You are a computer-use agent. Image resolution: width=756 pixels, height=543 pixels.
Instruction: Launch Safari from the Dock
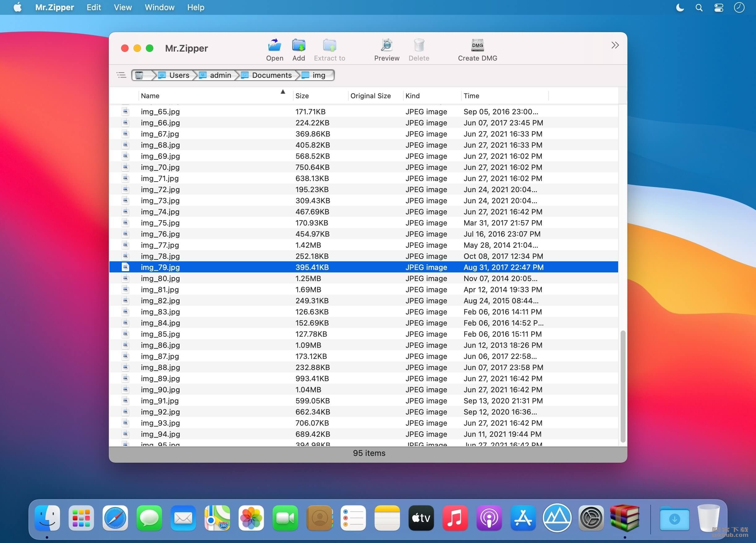click(x=115, y=518)
